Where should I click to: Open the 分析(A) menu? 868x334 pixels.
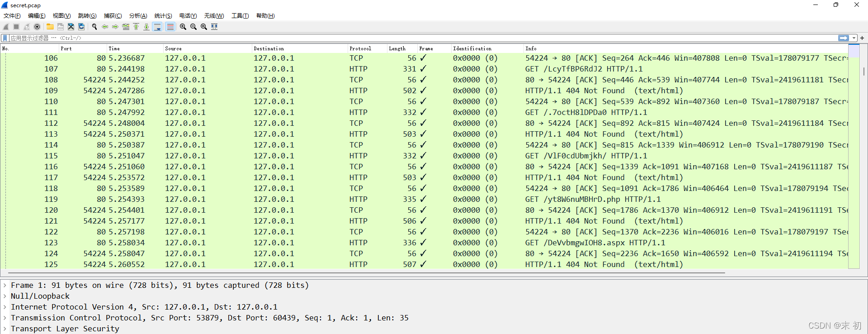coord(138,16)
